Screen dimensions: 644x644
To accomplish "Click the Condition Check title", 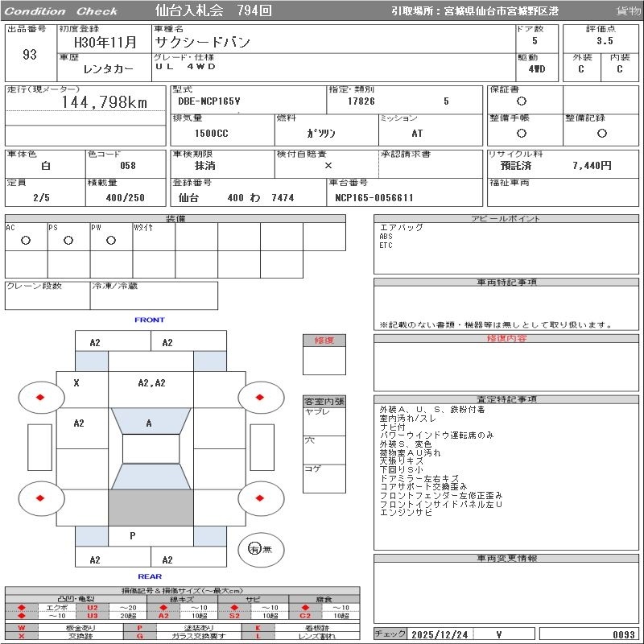I will (61, 11).
